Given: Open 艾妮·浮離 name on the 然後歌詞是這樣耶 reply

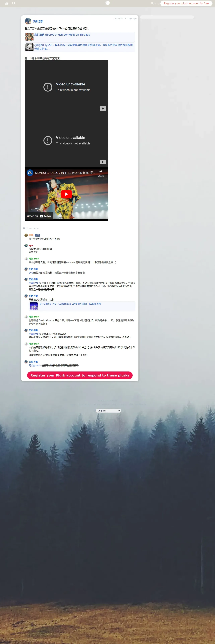Looking at the screenshot, I should pyautogui.click(x=33, y=296).
